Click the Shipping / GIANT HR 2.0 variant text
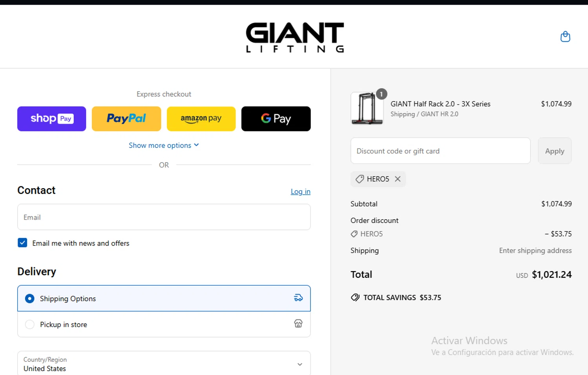This screenshot has width=588, height=375. (x=424, y=114)
